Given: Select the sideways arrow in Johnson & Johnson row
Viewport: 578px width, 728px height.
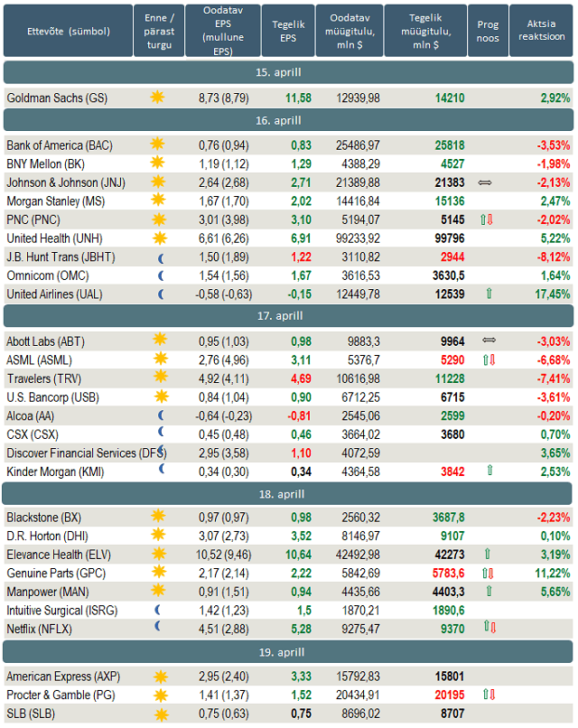Looking at the screenshot, I should click(x=485, y=183).
